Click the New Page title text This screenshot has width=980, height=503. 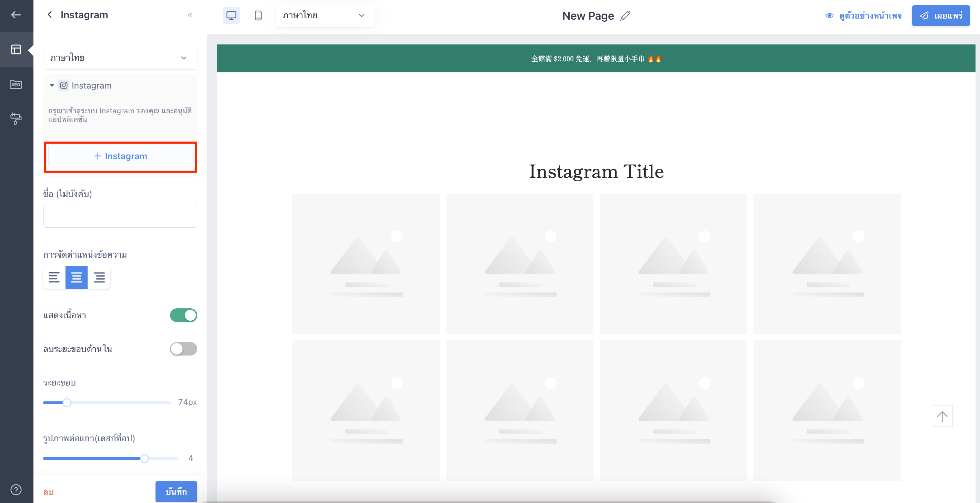pyautogui.click(x=588, y=16)
